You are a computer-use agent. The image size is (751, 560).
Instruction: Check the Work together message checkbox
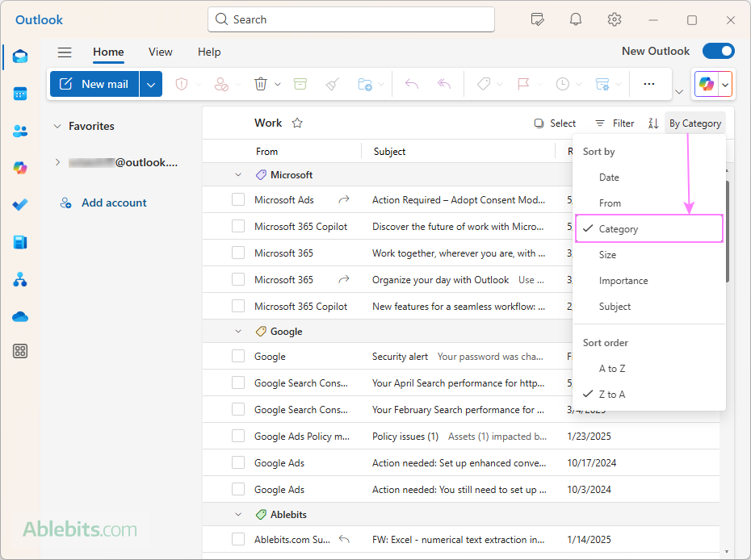(238, 253)
